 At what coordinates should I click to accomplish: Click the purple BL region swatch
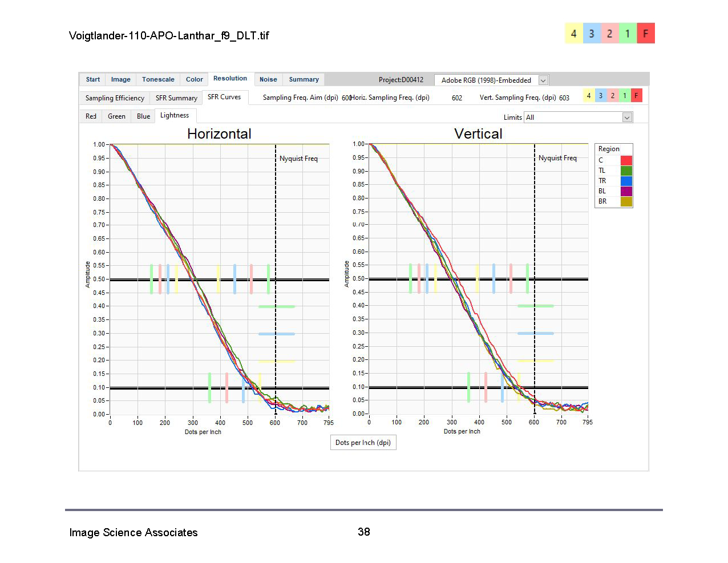coord(626,191)
